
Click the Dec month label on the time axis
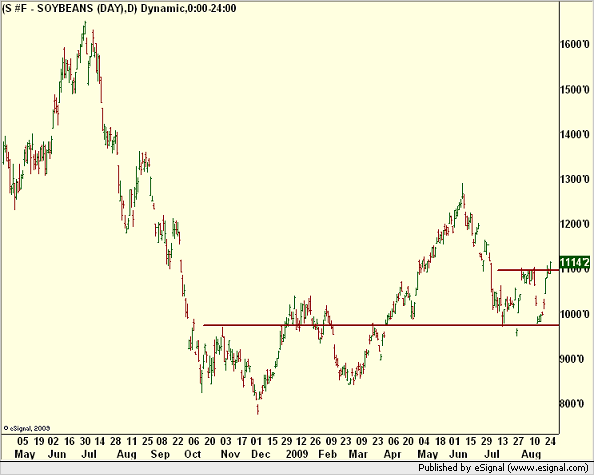[261, 454]
